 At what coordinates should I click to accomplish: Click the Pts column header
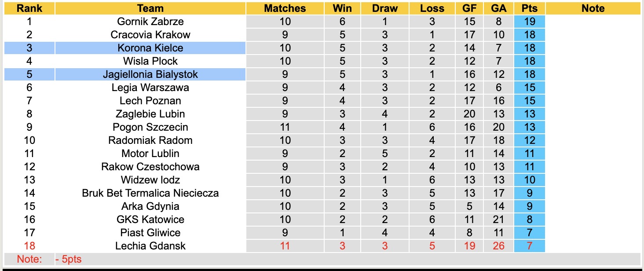[x=529, y=8]
